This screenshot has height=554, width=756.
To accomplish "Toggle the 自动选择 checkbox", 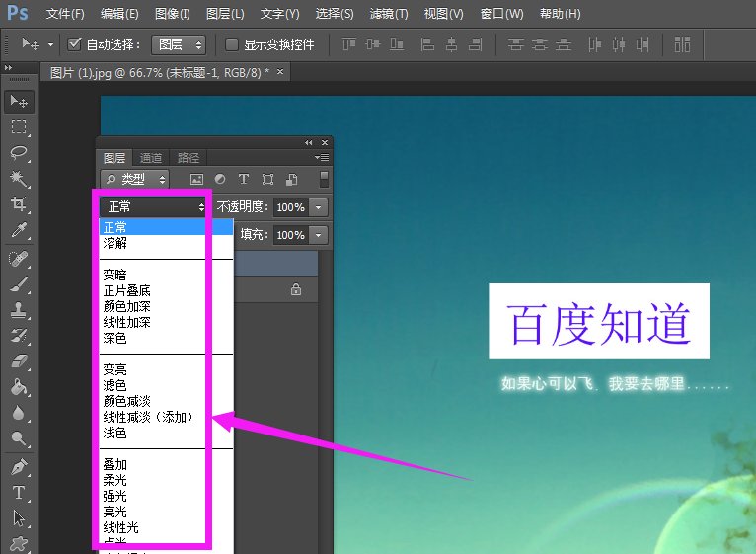I will tap(74, 44).
